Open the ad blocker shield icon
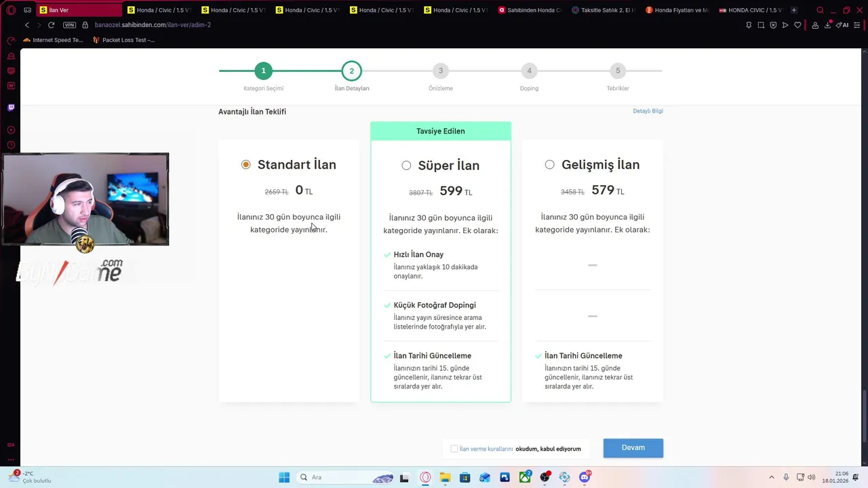This screenshot has height=488, width=868. 773,25
